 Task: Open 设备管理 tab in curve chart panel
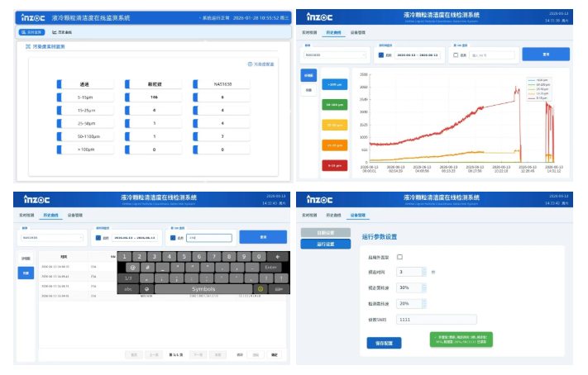point(358,32)
